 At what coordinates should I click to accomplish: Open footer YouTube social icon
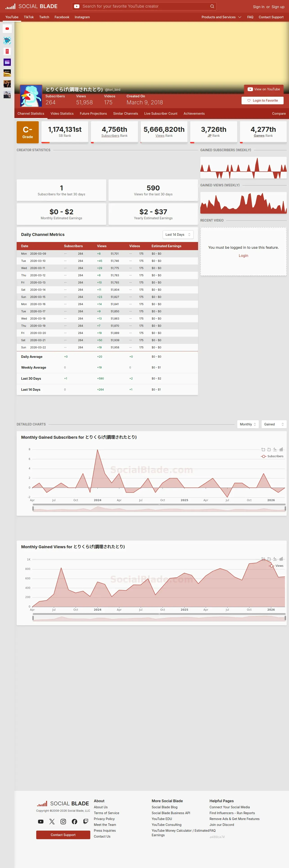[41, 822]
